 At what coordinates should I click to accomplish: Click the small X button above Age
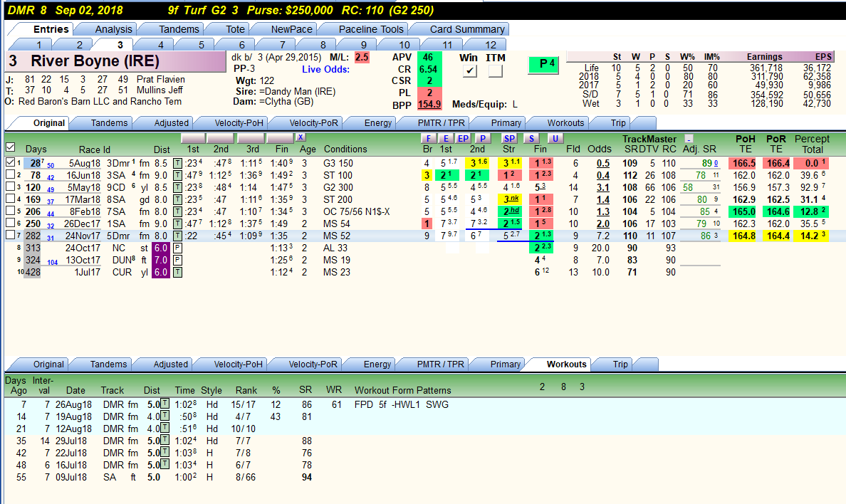[301, 137]
